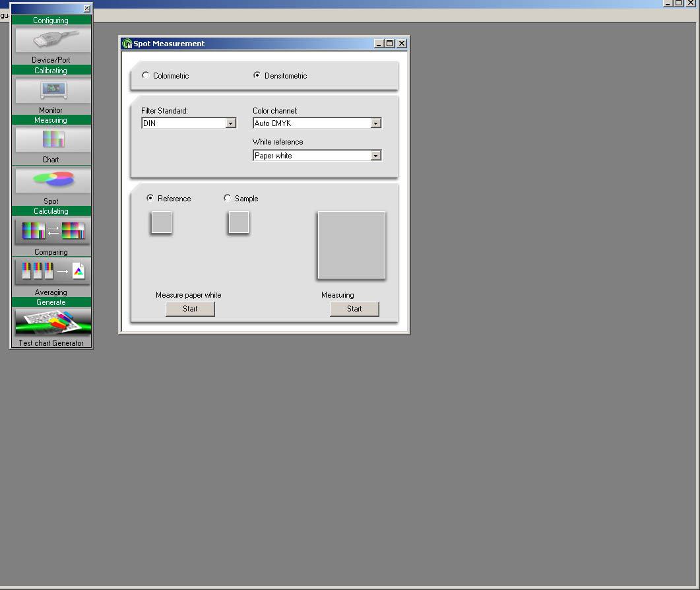Open the Monitor calibration icon
Image resolution: width=700 pixels, height=590 pixels.
click(x=53, y=90)
